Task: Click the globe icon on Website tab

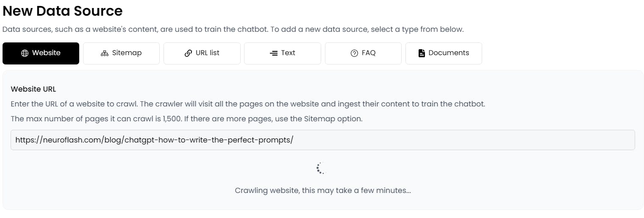Action: (x=25, y=53)
